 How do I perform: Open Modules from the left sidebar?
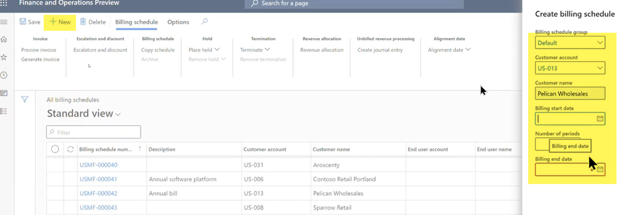4,111
